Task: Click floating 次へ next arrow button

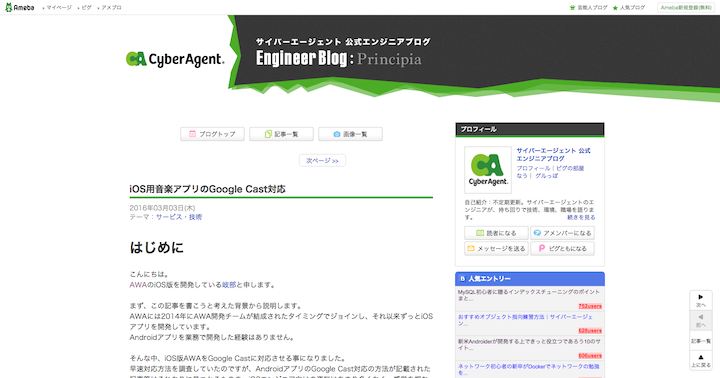Action: point(701,300)
